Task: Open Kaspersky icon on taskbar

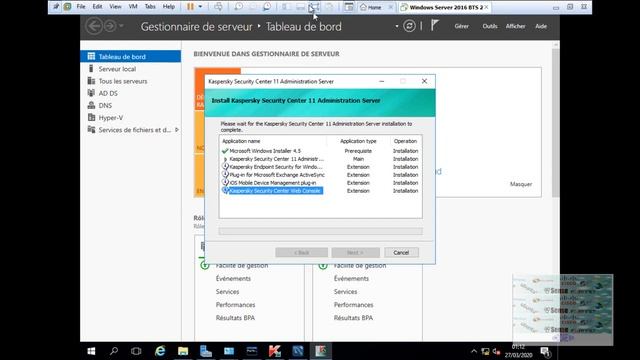Action: (x=275, y=351)
